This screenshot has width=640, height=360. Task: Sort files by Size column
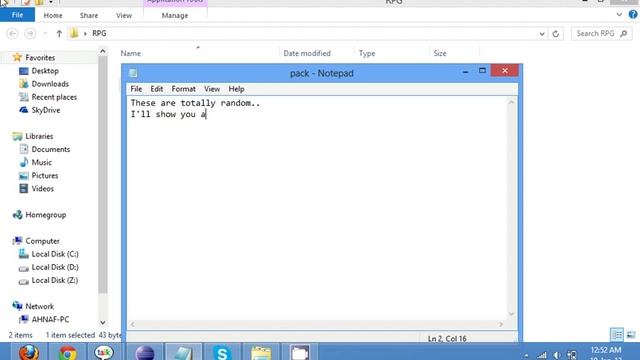[x=440, y=53]
